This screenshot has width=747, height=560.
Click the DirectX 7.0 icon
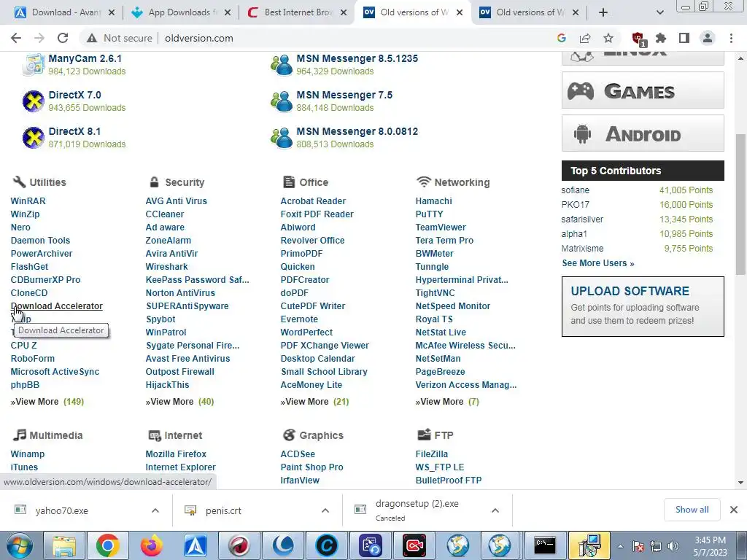click(x=34, y=101)
